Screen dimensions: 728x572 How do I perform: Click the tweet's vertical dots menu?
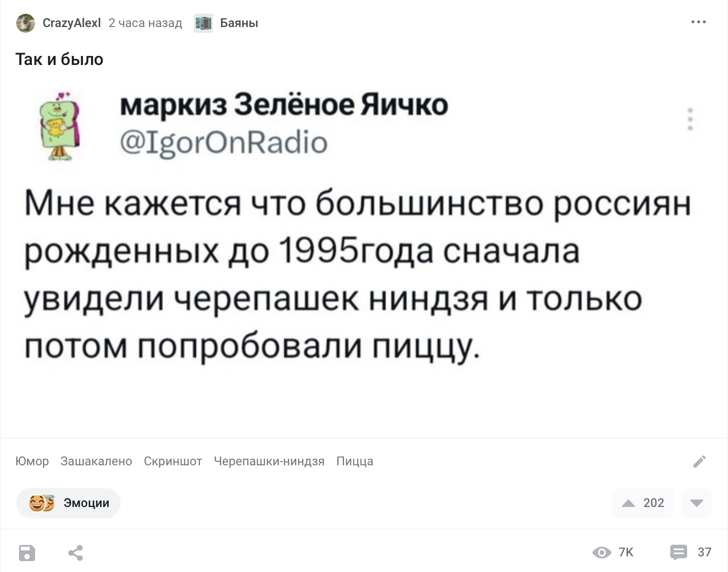coord(690,119)
